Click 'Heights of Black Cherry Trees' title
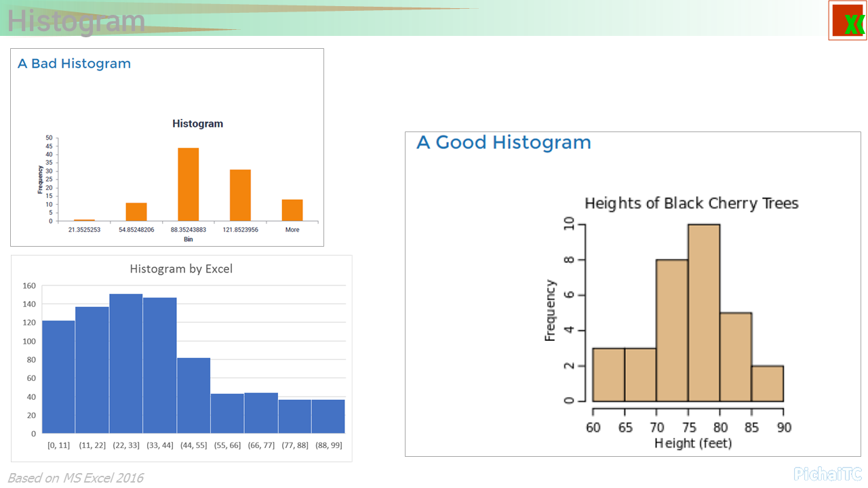 coord(692,203)
